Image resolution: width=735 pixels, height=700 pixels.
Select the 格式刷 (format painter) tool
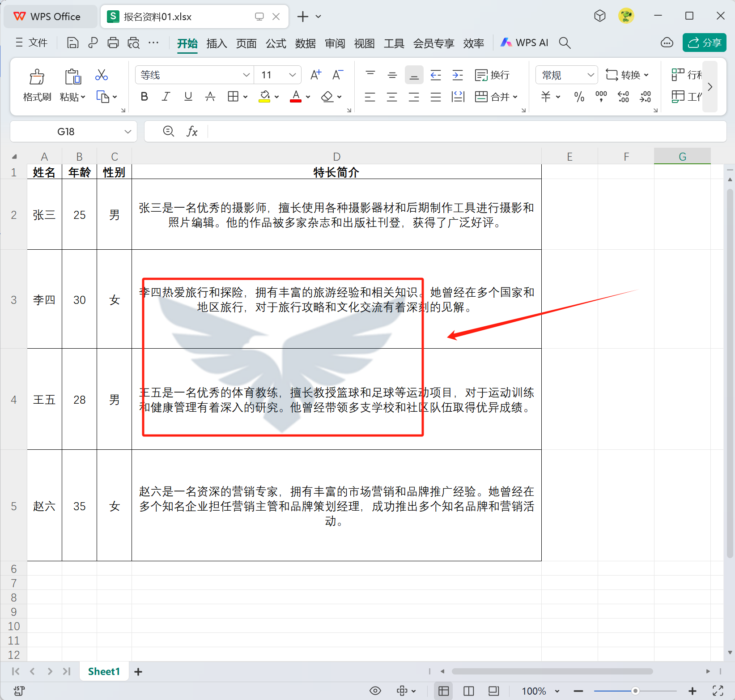(37, 85)
